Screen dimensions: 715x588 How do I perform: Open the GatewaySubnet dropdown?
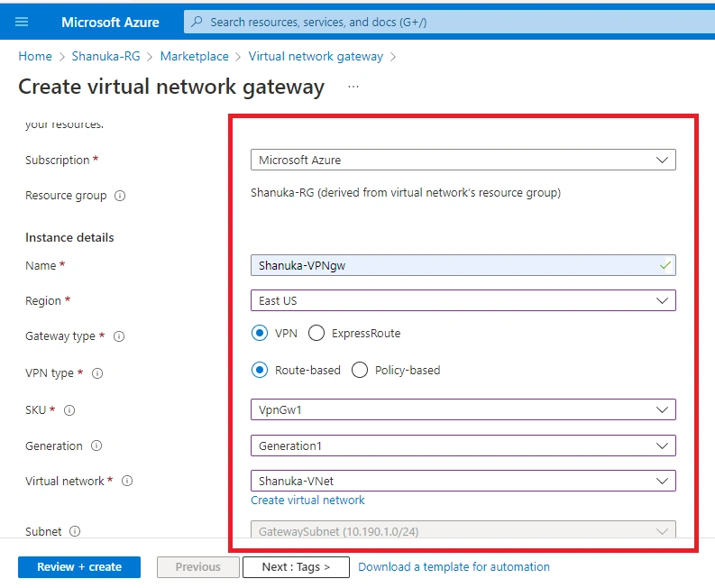pyautogui.click(x=463, y=530)
